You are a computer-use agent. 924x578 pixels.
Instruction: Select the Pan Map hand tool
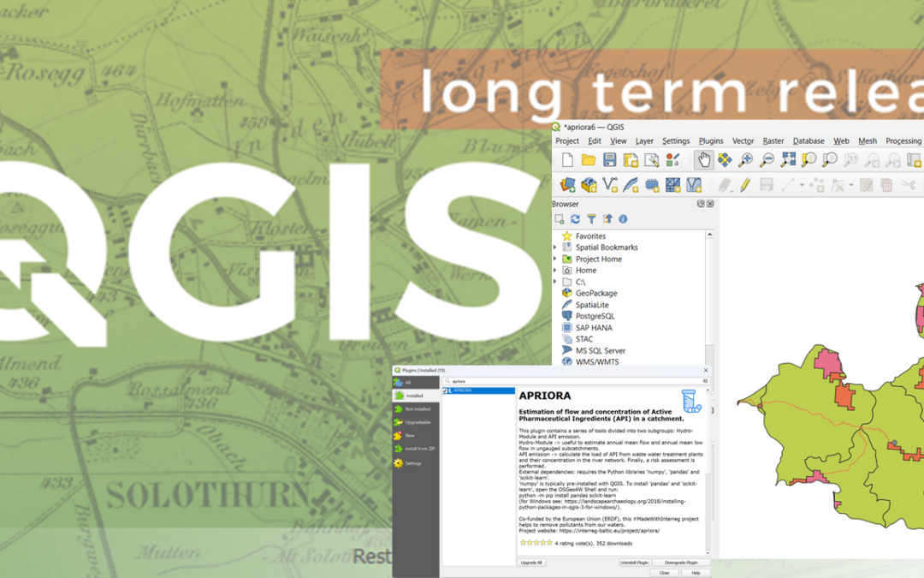tap(703, 160)
